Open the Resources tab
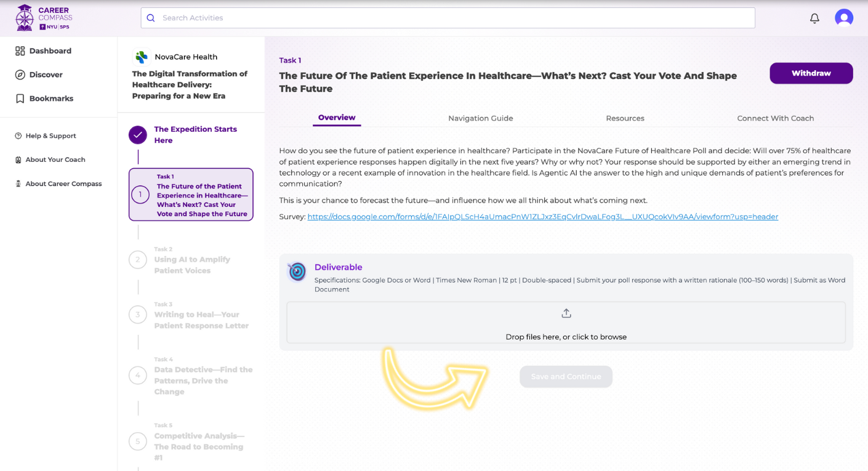Viewport: 868px width, 471px height. pos(625,118)
